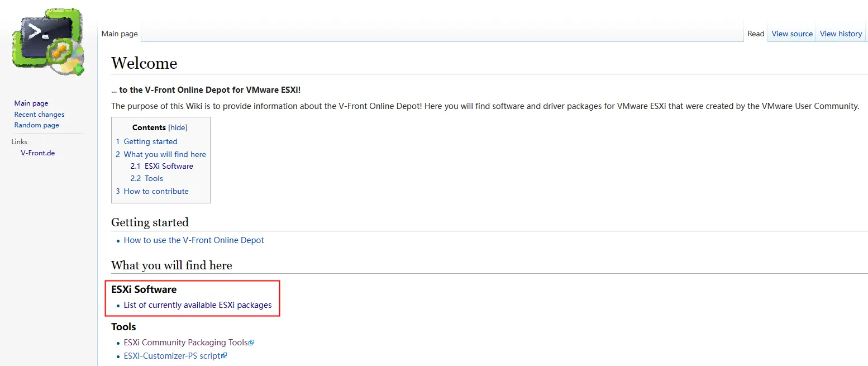Select the Read tab

(x=755, y=34)
